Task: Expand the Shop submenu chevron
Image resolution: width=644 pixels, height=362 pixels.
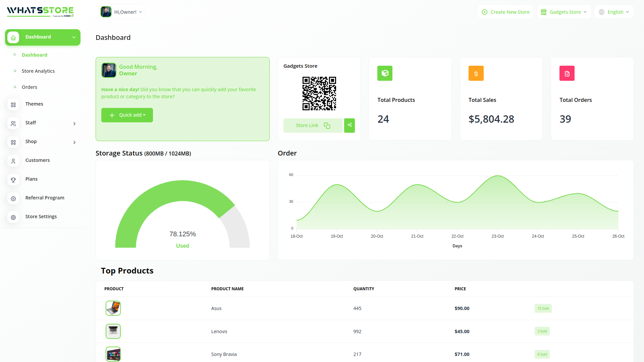Action: (x=74, y=142)
